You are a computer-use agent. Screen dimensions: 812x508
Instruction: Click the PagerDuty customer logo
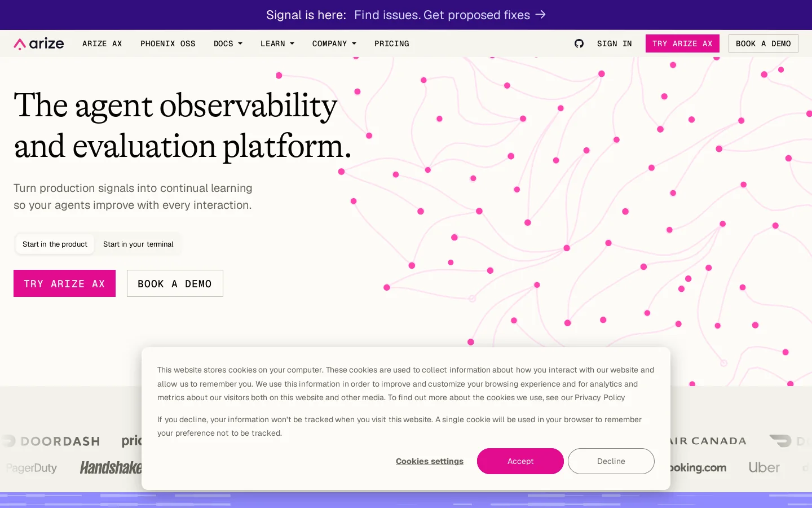pyautogui.click(x=32, y=468)
